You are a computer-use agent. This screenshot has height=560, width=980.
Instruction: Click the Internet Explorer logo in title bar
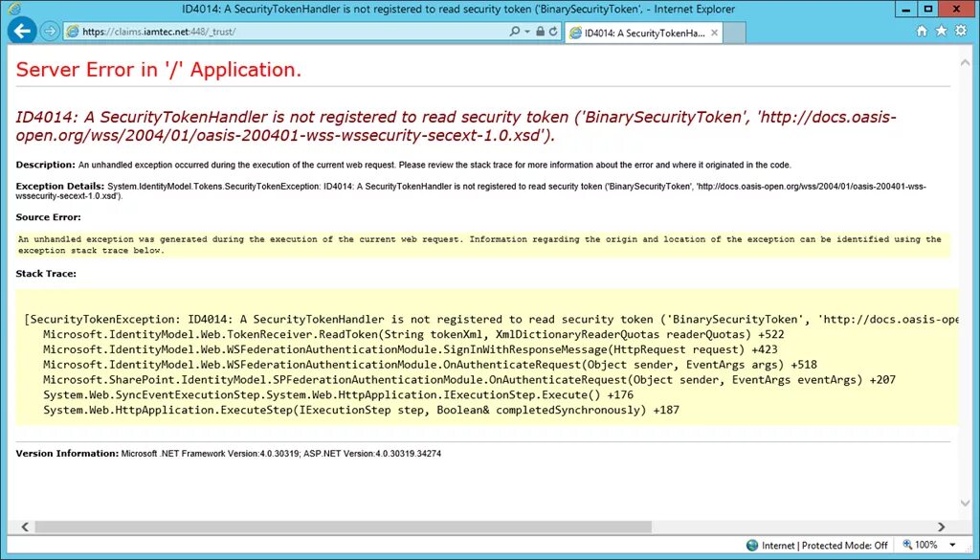(13, 9)
